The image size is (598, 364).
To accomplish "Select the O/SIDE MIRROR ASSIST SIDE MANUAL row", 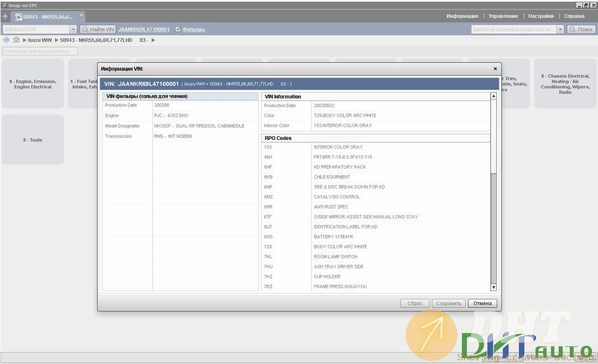I will 376,217.
